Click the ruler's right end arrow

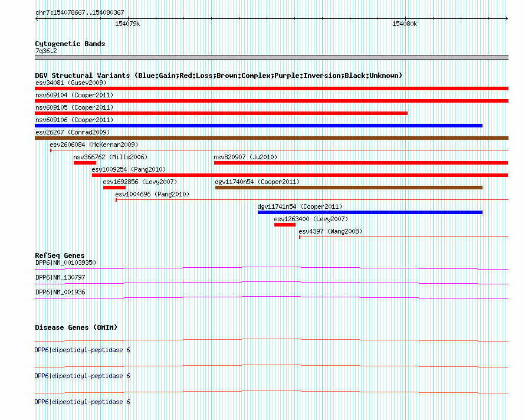[506, 19]
